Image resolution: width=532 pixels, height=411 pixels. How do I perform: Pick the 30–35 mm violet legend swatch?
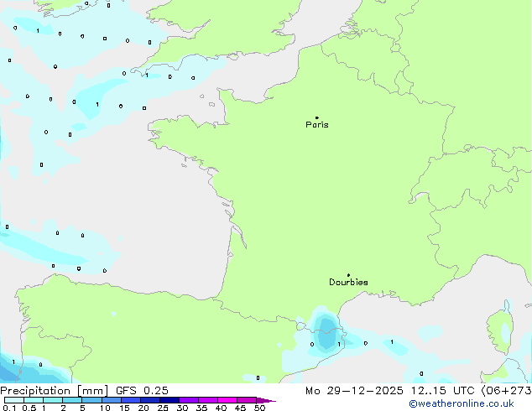pos(189,400)
